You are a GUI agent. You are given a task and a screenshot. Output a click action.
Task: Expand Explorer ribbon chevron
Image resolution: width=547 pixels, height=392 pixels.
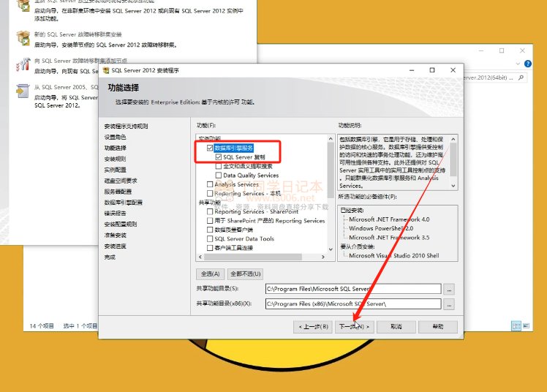[518, 64]
